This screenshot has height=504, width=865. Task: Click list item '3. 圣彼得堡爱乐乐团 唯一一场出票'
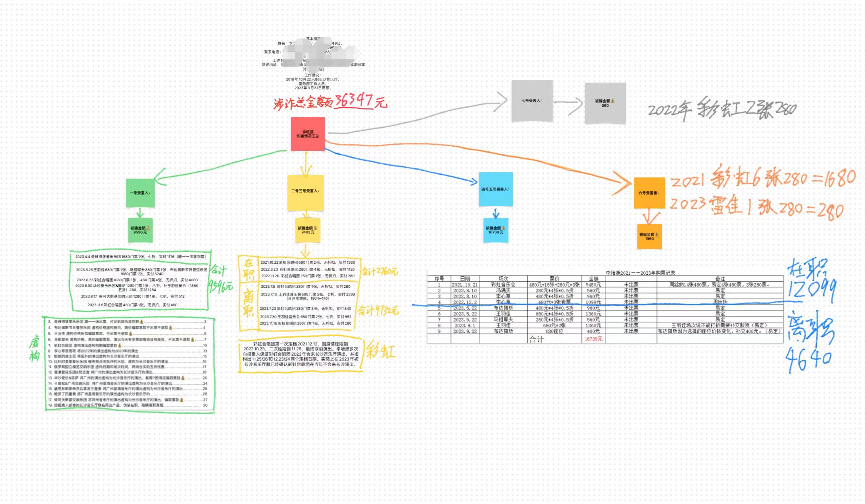127,322
